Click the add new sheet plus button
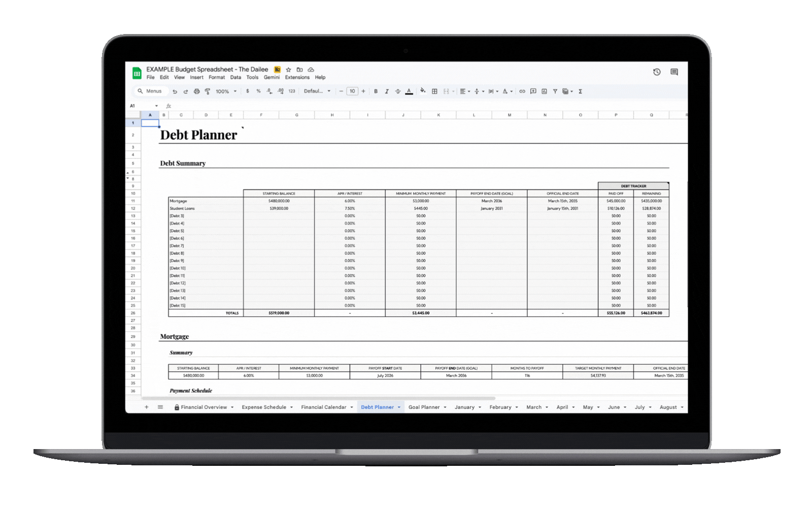Screen dimensions: 812x508 tap(147, 407)
